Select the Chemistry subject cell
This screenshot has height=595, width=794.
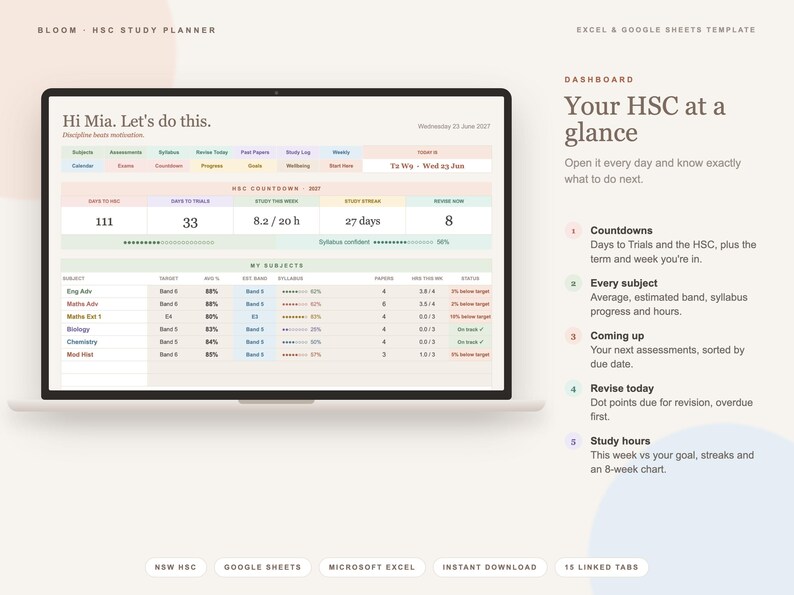click(x=104, y=342)
